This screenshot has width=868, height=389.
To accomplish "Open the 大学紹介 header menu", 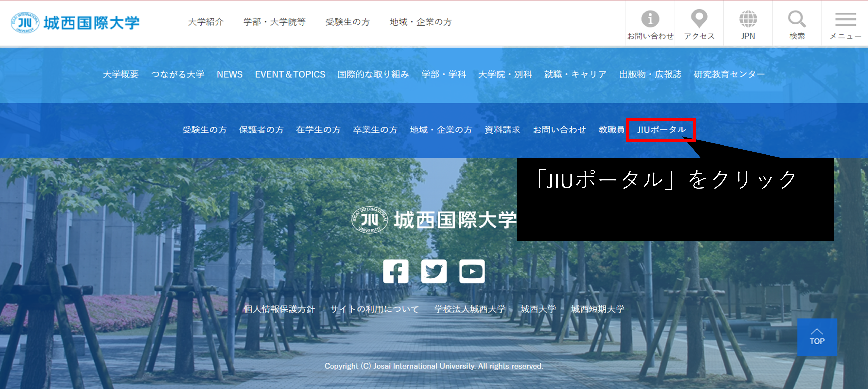I will [x=206, y=22].
